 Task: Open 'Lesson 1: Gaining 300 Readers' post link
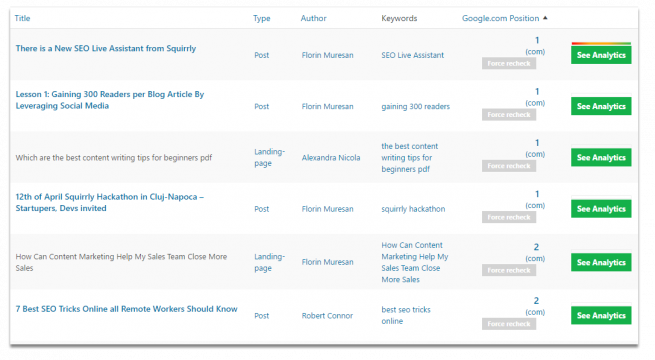(x=109, y=100)
